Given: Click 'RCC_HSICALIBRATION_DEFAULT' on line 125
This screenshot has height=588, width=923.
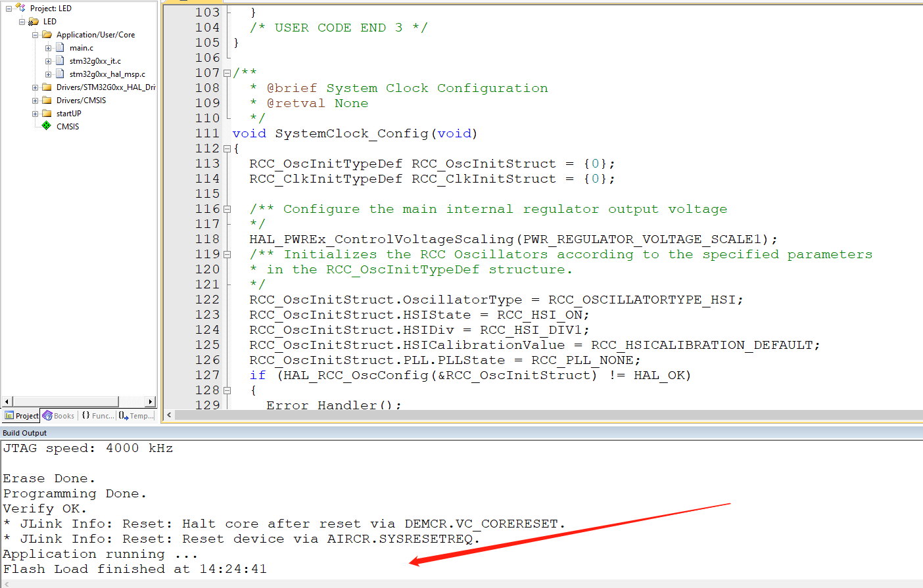Looking at the screenshot, I should 701,345.
